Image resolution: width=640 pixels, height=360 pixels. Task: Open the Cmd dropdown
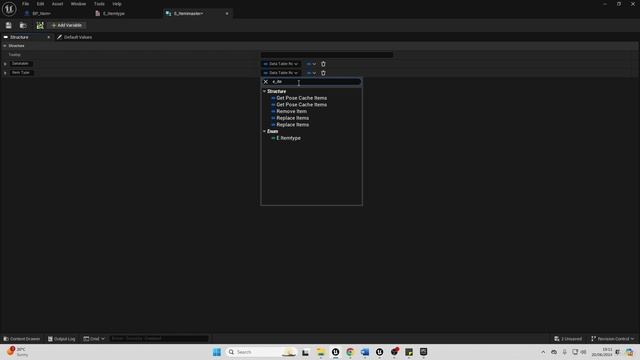pos(94,339)
